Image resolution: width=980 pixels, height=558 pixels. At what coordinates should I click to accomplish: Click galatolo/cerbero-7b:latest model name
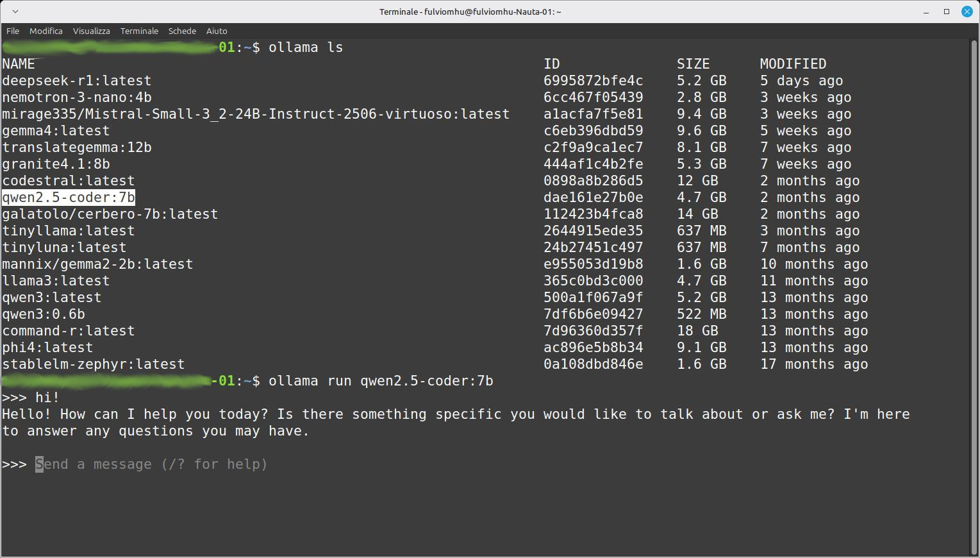[x=110, y=214]
